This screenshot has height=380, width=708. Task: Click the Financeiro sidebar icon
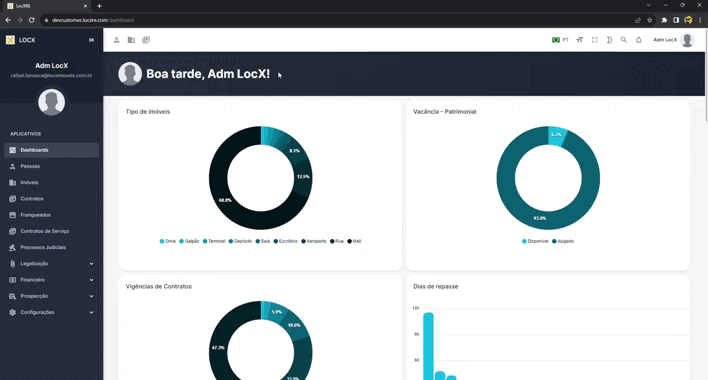tap(12, 280)
